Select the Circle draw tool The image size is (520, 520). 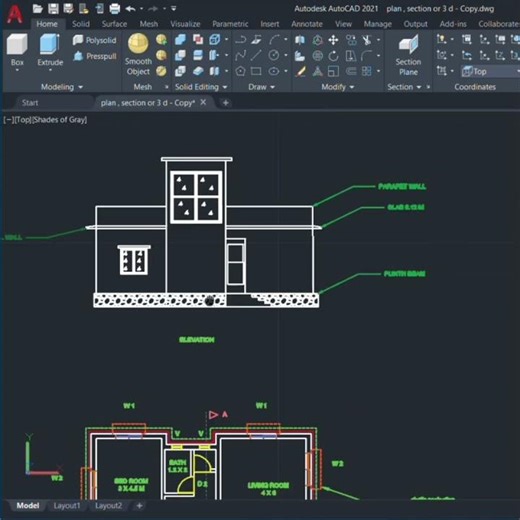(274, 55)
